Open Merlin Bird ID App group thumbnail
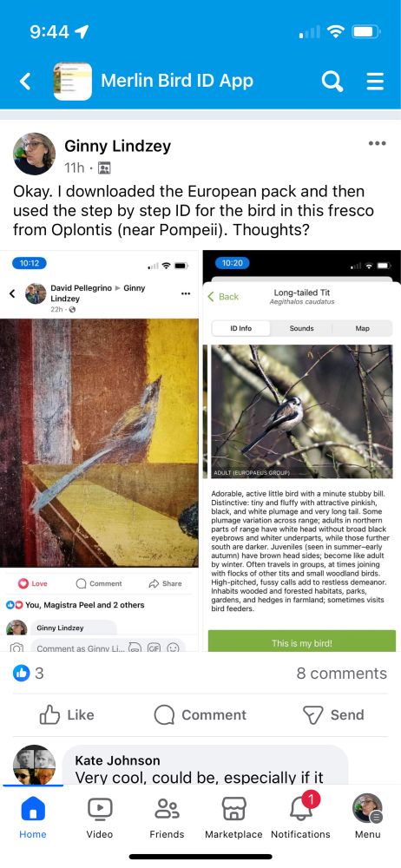This screenshot has height=868, width=401. point(73,82)
